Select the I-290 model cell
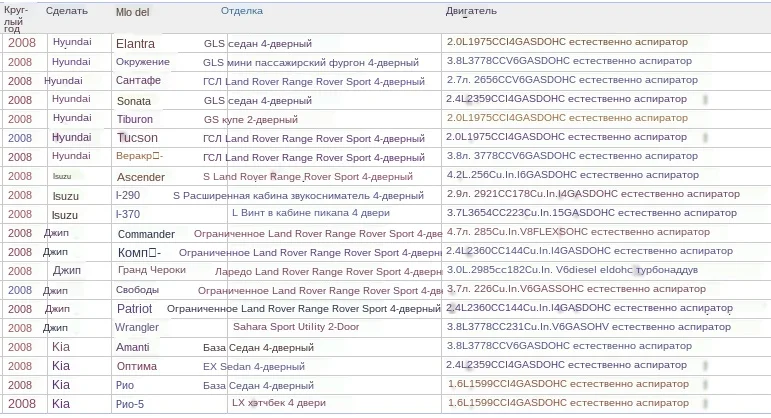The height and width of the screenshot is (418, 771). (128, 196)
